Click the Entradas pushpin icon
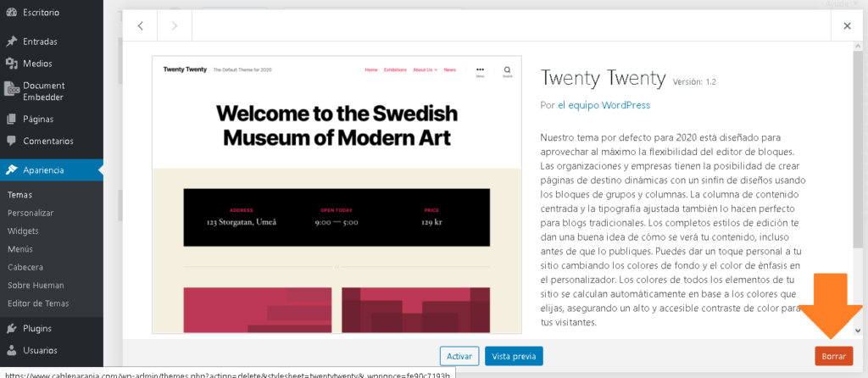Image resolution: width=868 pixels, height=378 pixels. point(11,42)
